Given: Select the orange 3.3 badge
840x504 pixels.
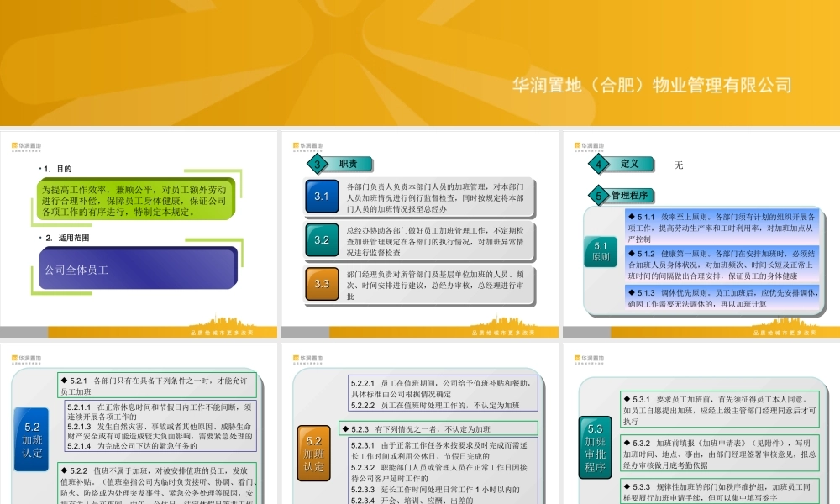Looking at the screenshot, I should (322, 284).
